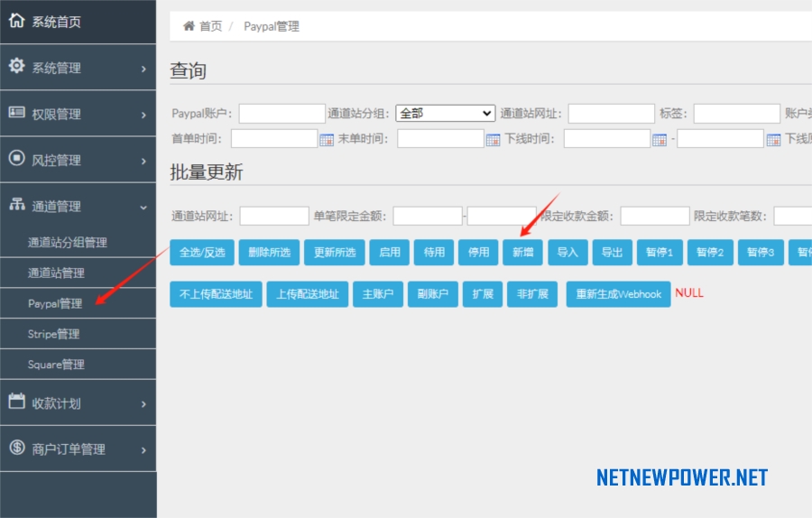812x518 pixels.
Task: Click the 更新所选 button
Action: (335, 253)
